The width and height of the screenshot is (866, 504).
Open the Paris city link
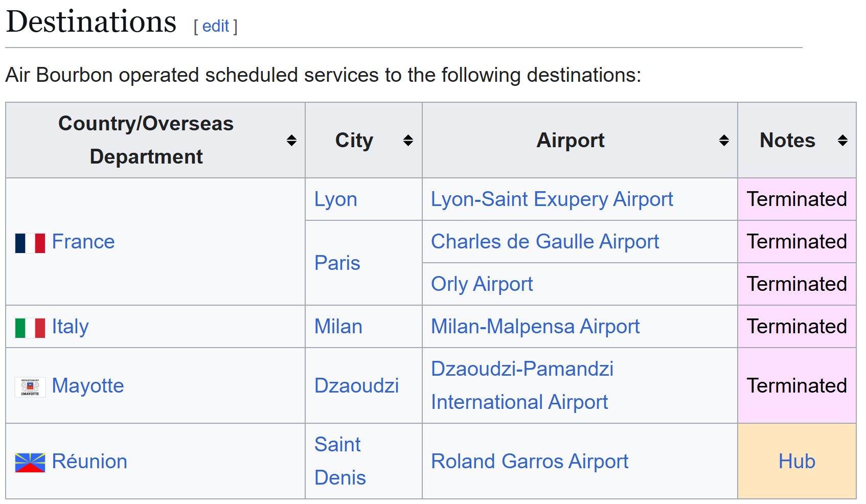pyautogui.click(x=337, y=263)
